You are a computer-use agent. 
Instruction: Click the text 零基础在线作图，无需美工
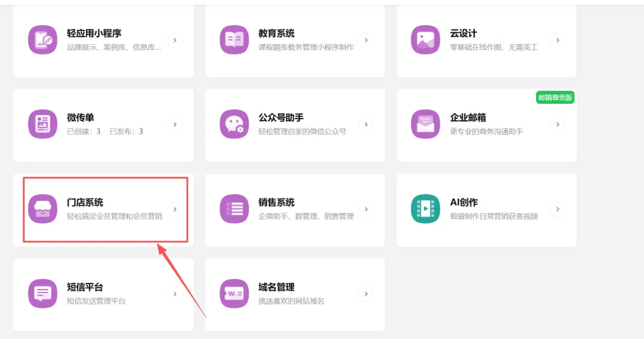(494, 47)
